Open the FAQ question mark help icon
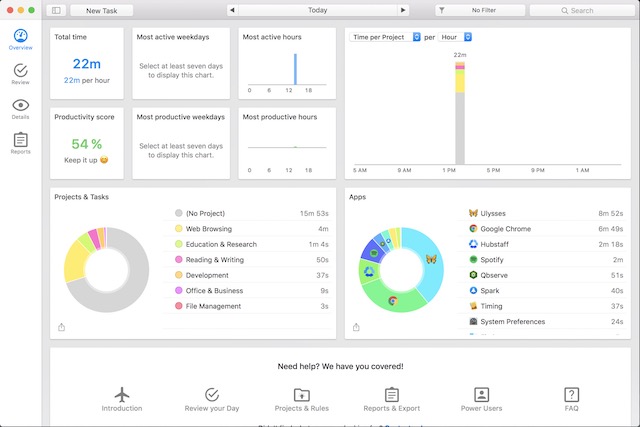The image size is (640, 427). (571, 395)
